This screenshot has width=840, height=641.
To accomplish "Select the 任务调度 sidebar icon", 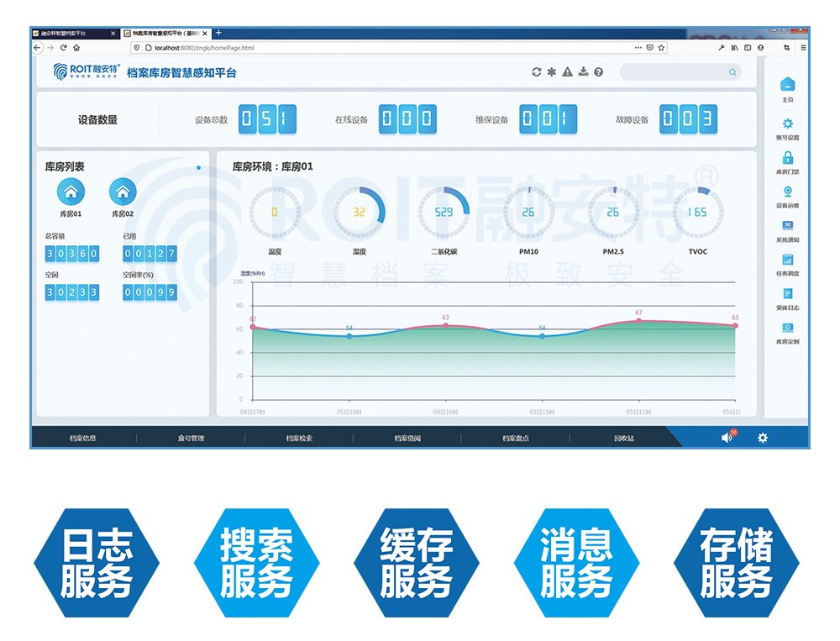I will [x=787, y=260].
